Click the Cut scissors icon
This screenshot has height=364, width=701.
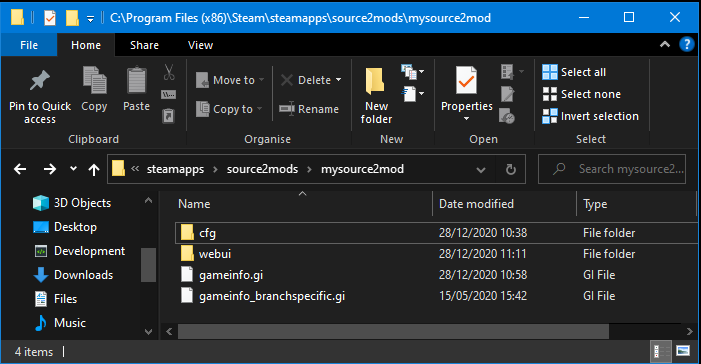coord(169,72)
